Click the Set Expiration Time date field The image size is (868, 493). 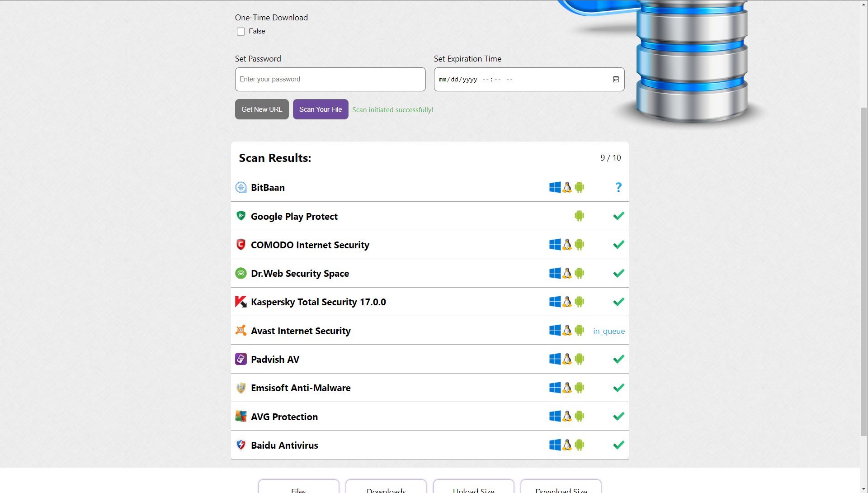pyautogui.click(x=520, y=80)
